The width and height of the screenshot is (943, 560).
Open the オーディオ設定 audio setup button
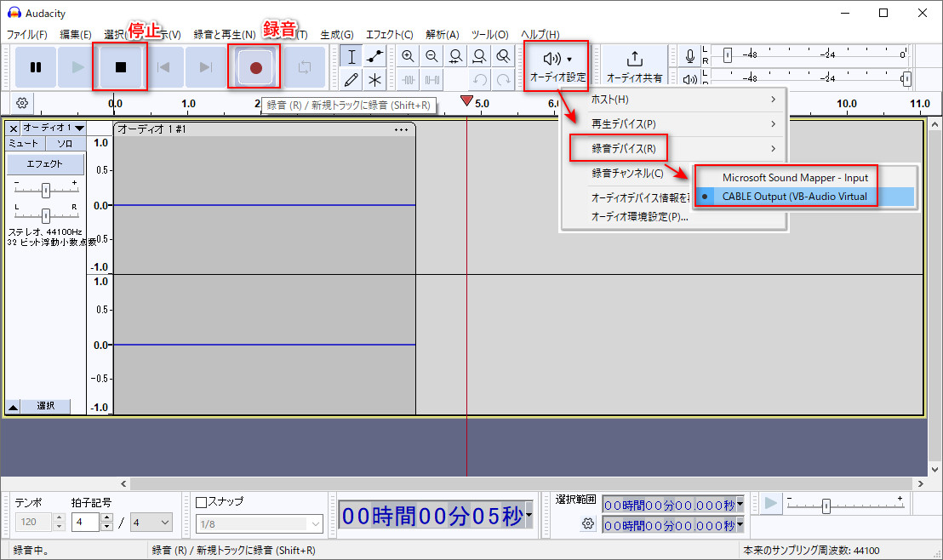[557, 66]
